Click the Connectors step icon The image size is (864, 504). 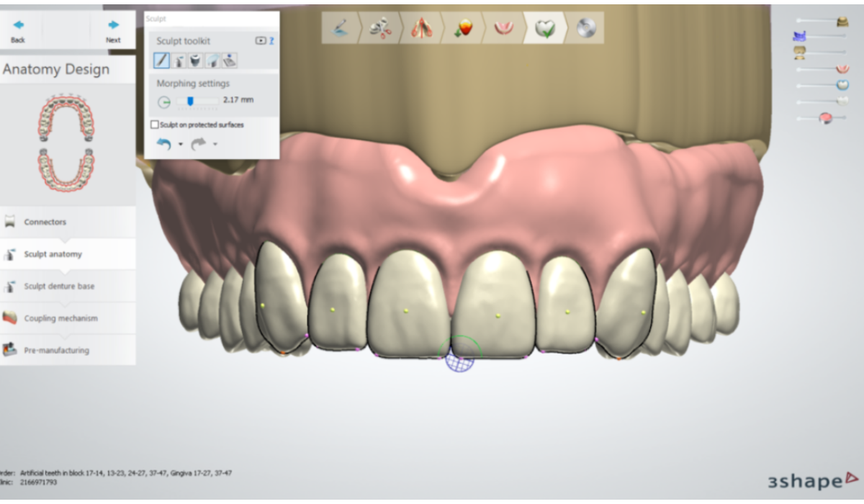(9, 222)
